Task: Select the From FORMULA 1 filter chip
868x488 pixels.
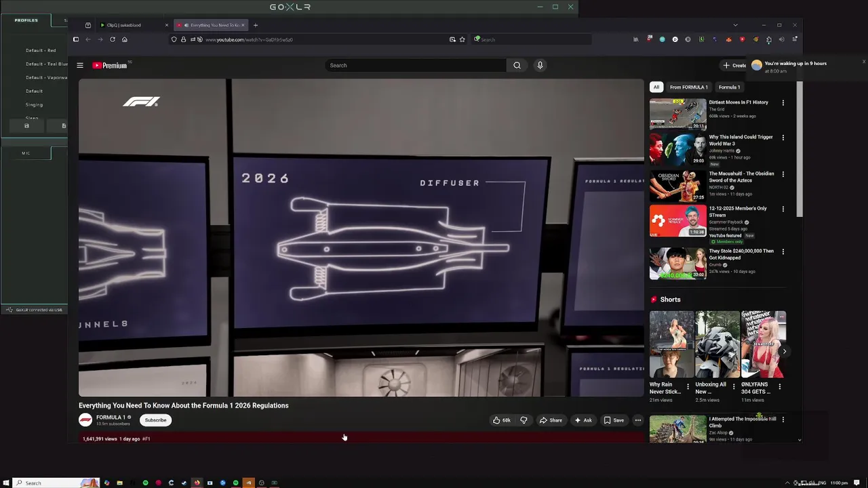Action: [688, 87]
